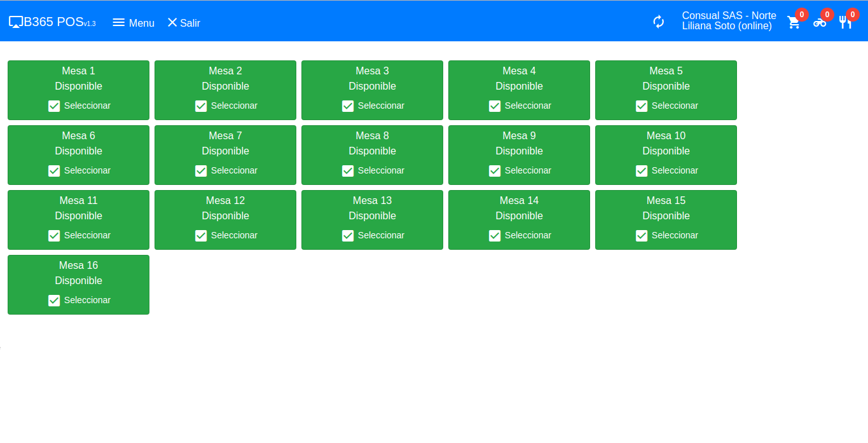Screen dimensions: 868x443
Task: Click Disponible status on Mesa 15
Action: 666,216
